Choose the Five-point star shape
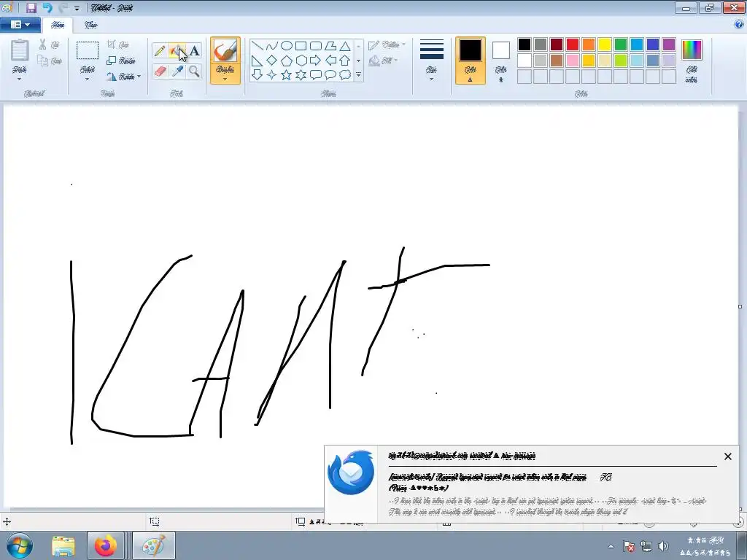Screen dimensions: 747x560 286,75
